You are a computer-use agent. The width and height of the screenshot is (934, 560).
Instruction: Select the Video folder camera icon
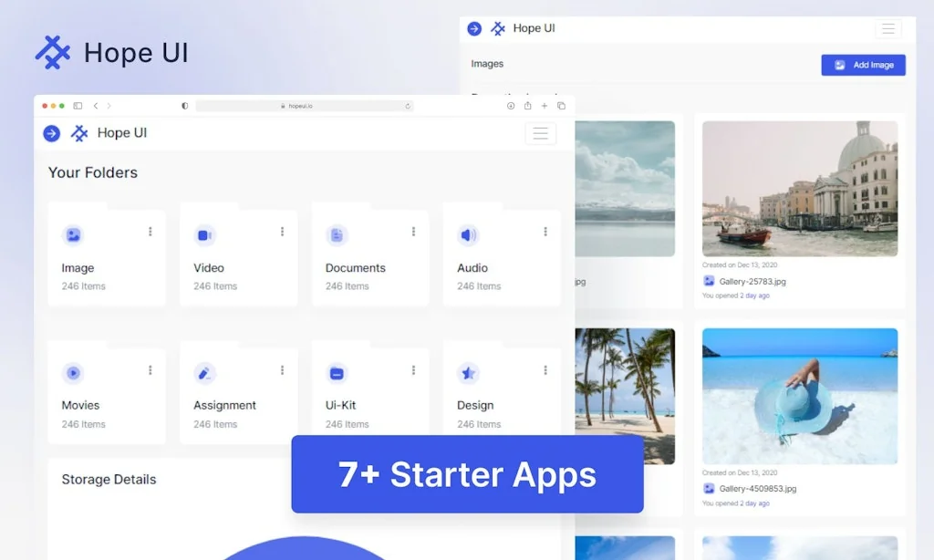[x=205, y=234]
